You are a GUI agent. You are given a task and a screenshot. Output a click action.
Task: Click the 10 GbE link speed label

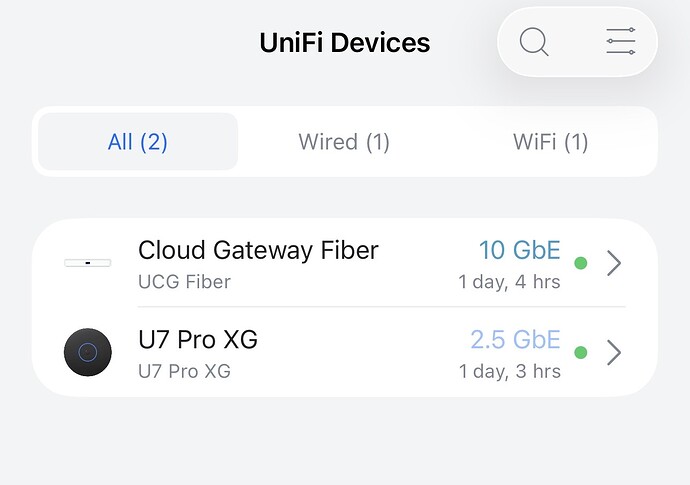point(520,250)
